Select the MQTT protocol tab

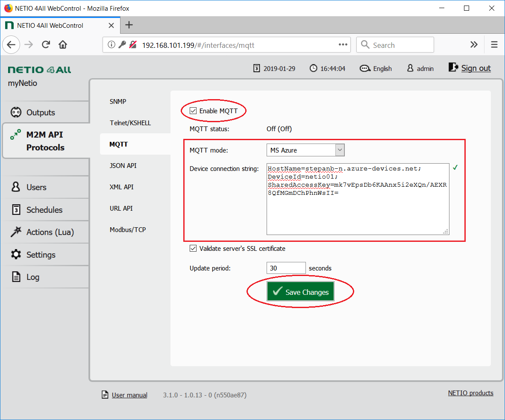(118, 144)
